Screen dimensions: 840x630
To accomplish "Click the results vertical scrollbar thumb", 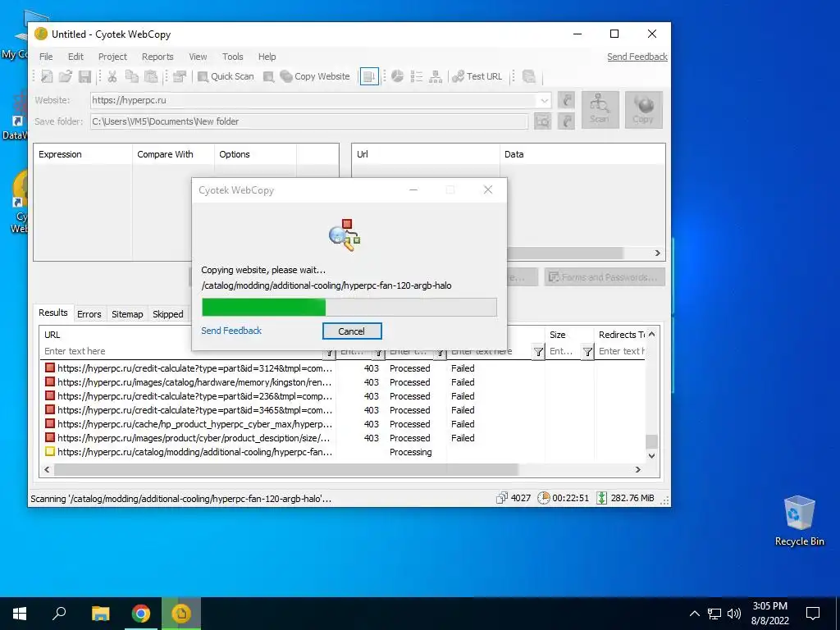I will click(651, 441).
